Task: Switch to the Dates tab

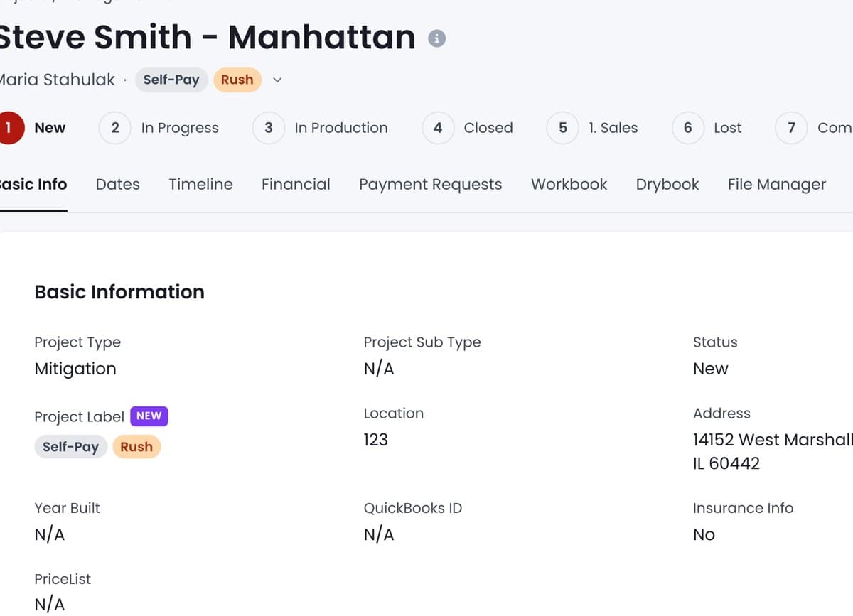Action: (118, 185)
